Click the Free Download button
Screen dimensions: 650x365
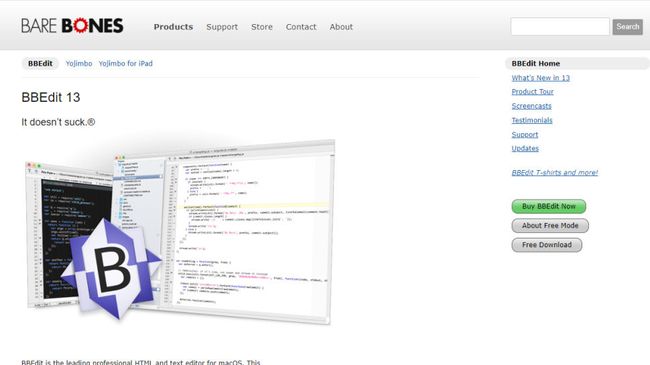[x=547, y=245]
